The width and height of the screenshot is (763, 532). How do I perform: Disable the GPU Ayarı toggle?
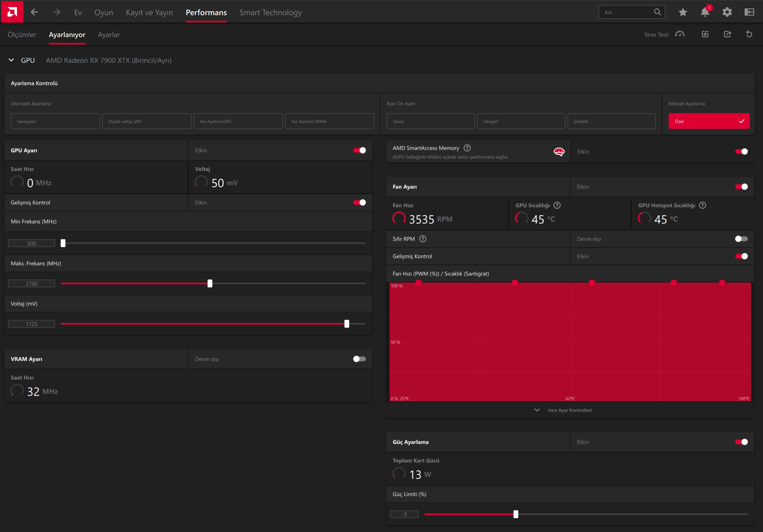coord(359,150)
